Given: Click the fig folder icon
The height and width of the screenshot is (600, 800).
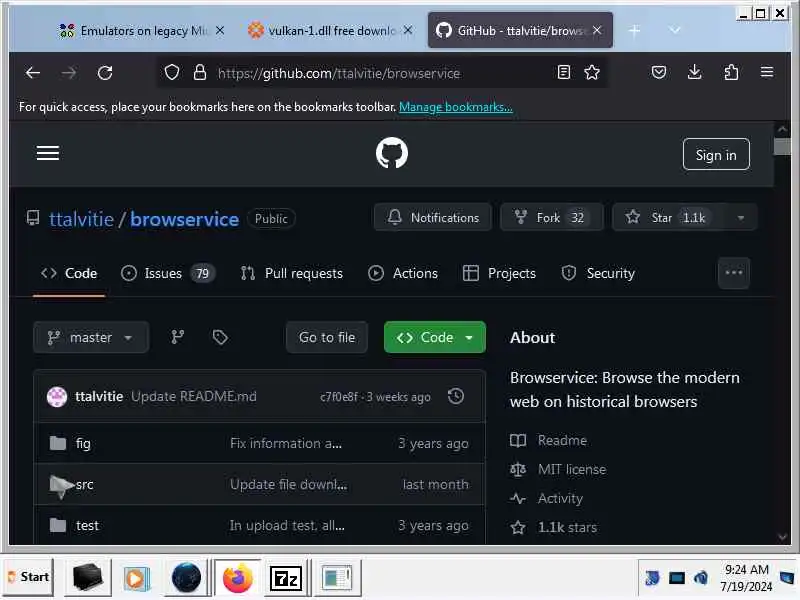Looking at the screenshot, I should coord(58,443).
